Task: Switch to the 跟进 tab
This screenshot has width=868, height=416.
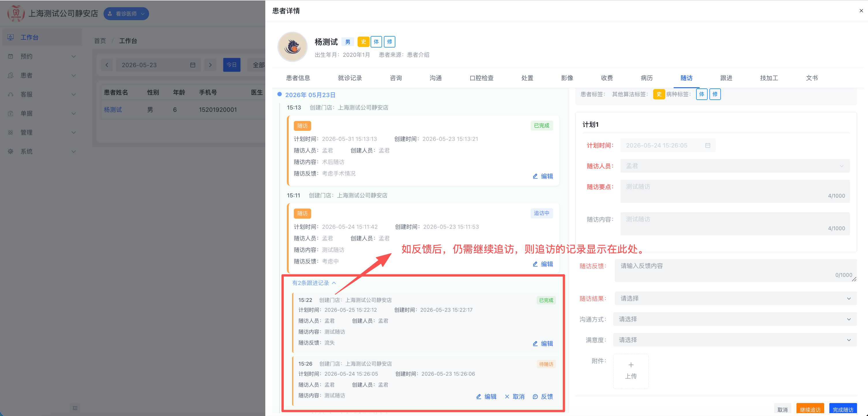Action: click(x=726, y=78)
